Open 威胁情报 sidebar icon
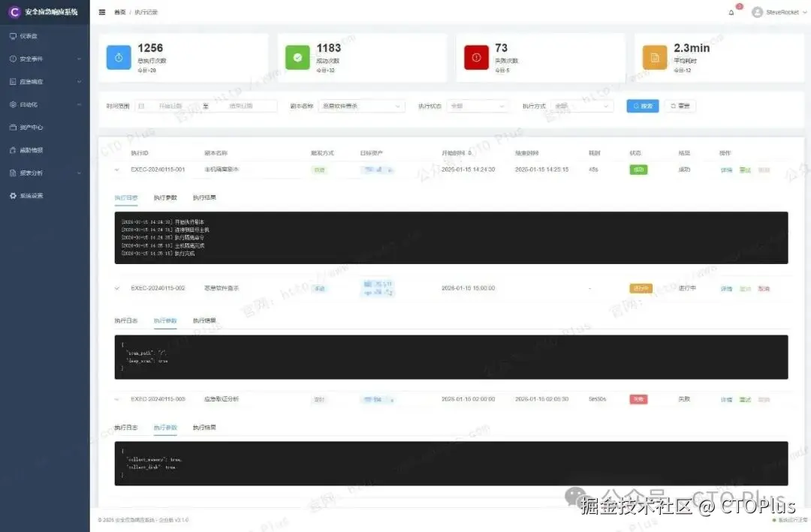This screenshot has height=532, width=811. [x=13, y=150]
